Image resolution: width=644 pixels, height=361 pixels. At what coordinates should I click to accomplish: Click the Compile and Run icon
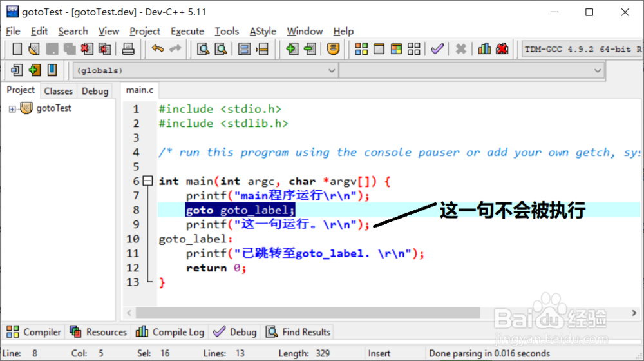point(396,49)
